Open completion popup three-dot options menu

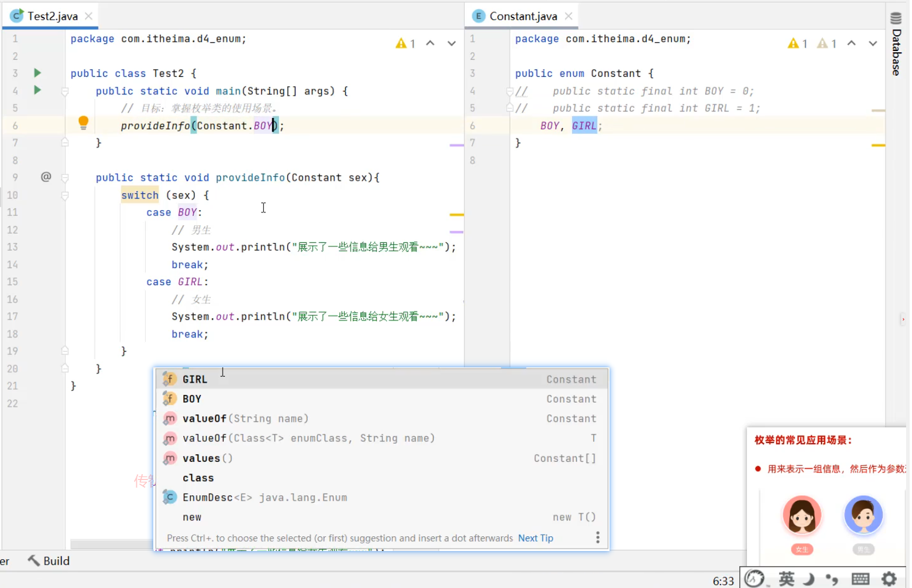pyautogui.click(x=597, y=538)
